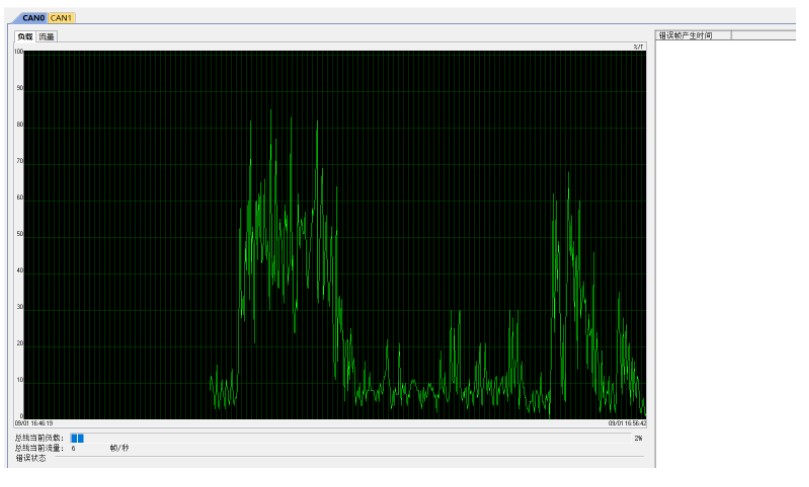The height and width of the screenshot is (487, 809).
Task: Click the 09/01 16:46:19 start timestamp
Action: pyautogui.click(x=34, y=423)
